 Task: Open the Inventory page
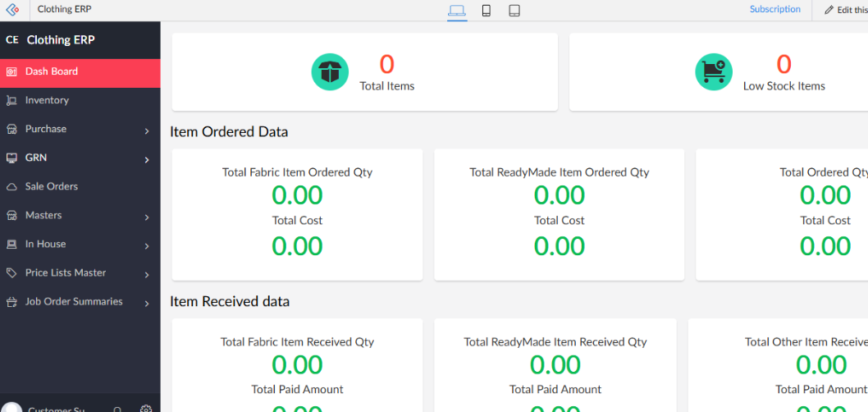(47, 100)
